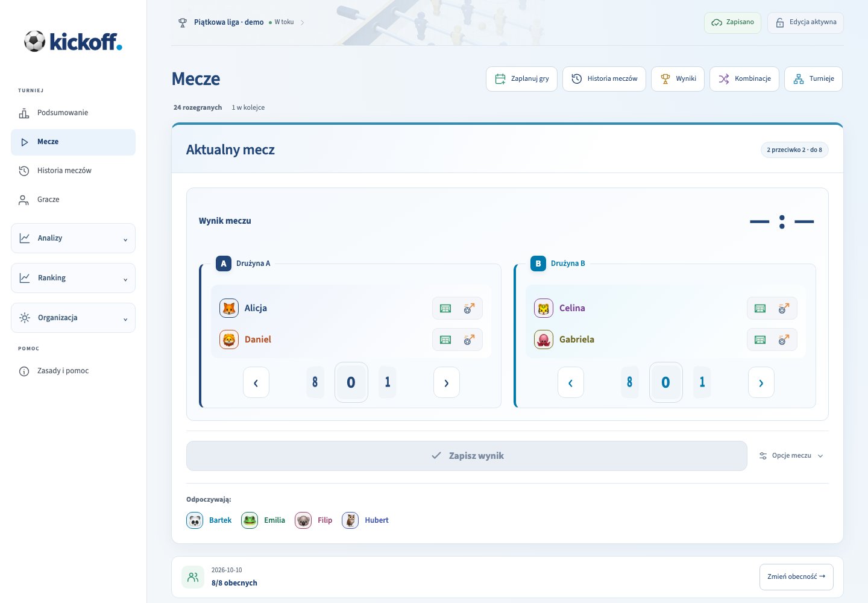The height and width of the screenshot is (603, 868).
Task: Increase Drużyna B score with the right arrow
Action: click(761, 382)
